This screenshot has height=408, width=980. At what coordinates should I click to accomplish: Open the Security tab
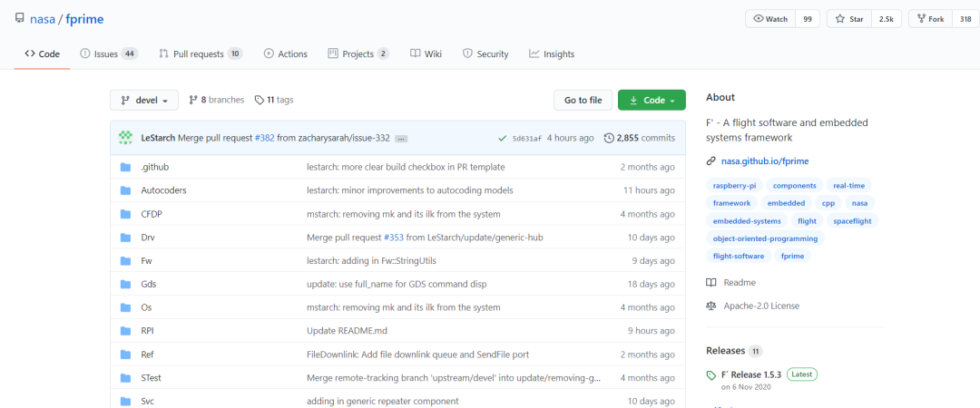click(x=485, y=53)
